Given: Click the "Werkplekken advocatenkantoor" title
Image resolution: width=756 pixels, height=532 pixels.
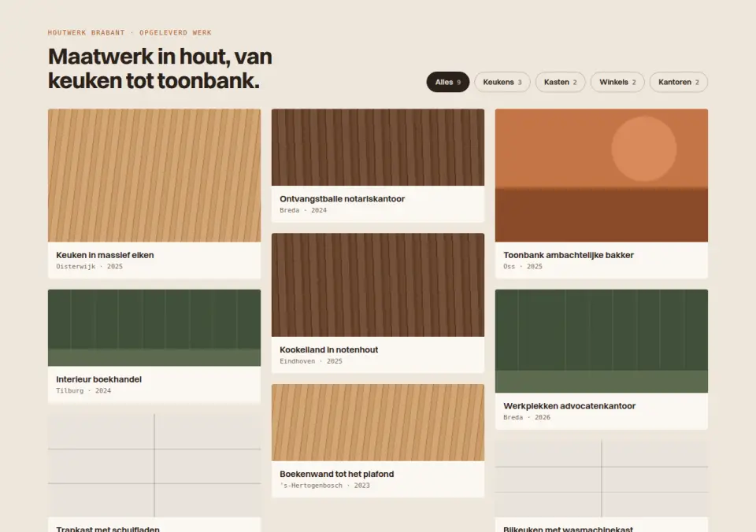Looking at the screenshot, I should (569, 406).
